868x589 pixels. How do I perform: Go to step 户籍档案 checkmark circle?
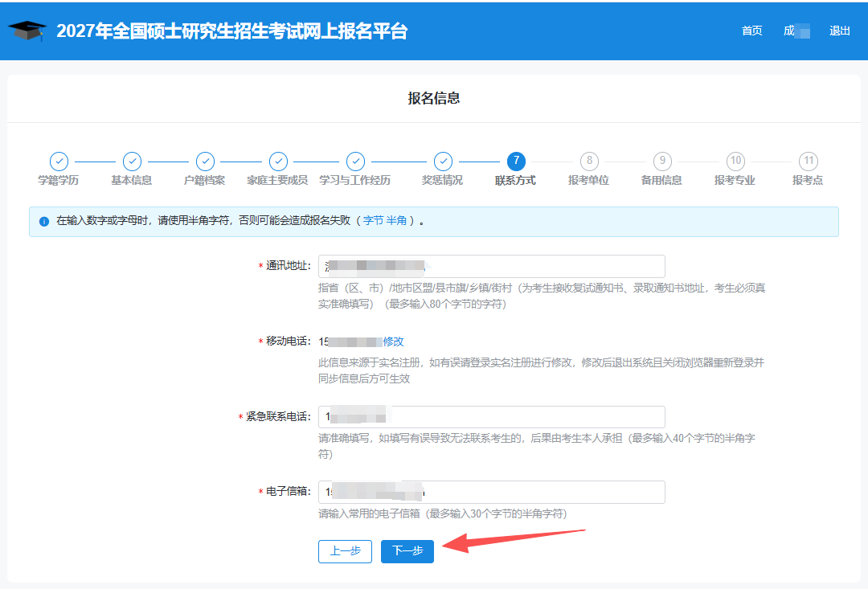[205, 162]
